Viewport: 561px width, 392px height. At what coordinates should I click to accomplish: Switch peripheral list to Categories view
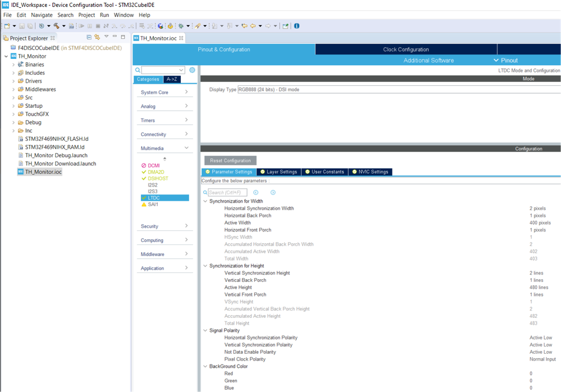[x=148, y=79]
